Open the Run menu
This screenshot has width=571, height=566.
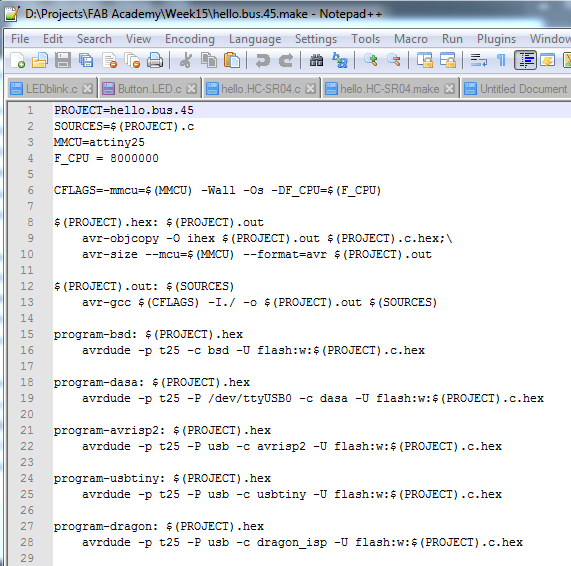pyautogui.click(x=452, y=39)
